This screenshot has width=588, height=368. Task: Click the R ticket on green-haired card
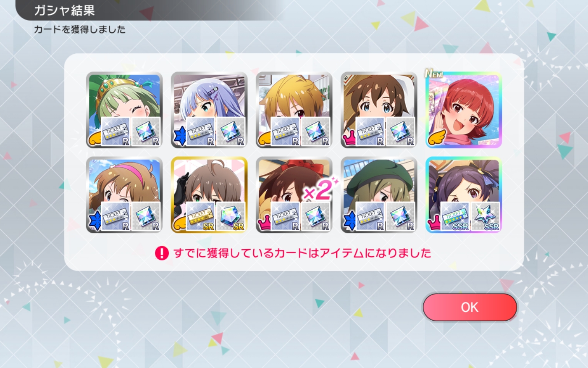[115, 131]
